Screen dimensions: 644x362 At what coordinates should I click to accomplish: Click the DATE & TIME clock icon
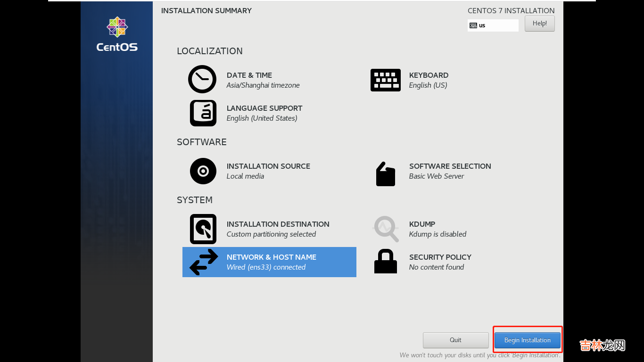click(202, 79)
